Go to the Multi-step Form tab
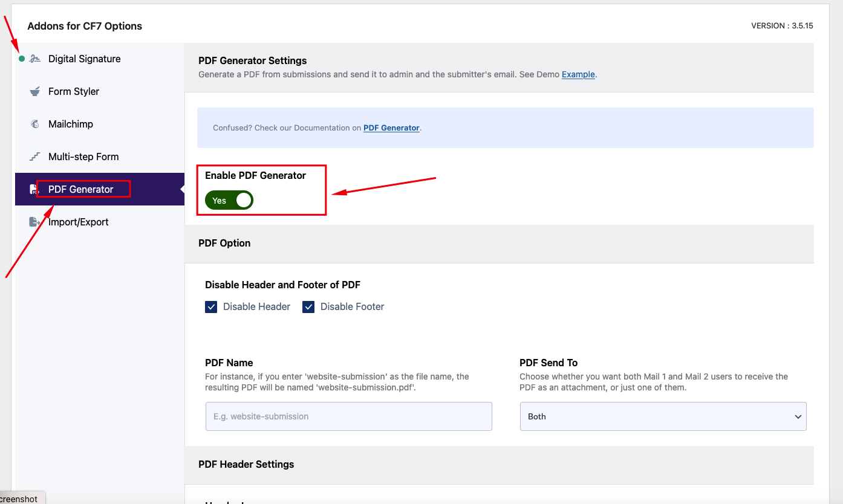This screenshot has width=843, height=504. tap(100, 157)
